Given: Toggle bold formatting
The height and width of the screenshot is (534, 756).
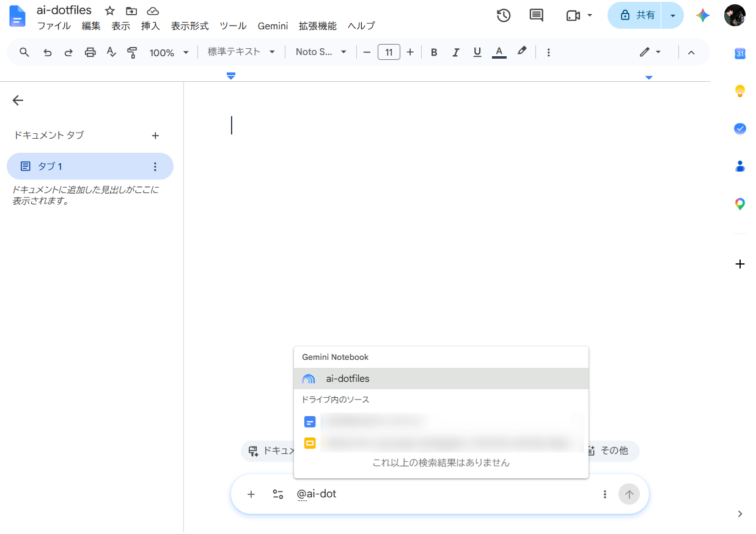Looking at the screenshot, I should coord(434,53).
